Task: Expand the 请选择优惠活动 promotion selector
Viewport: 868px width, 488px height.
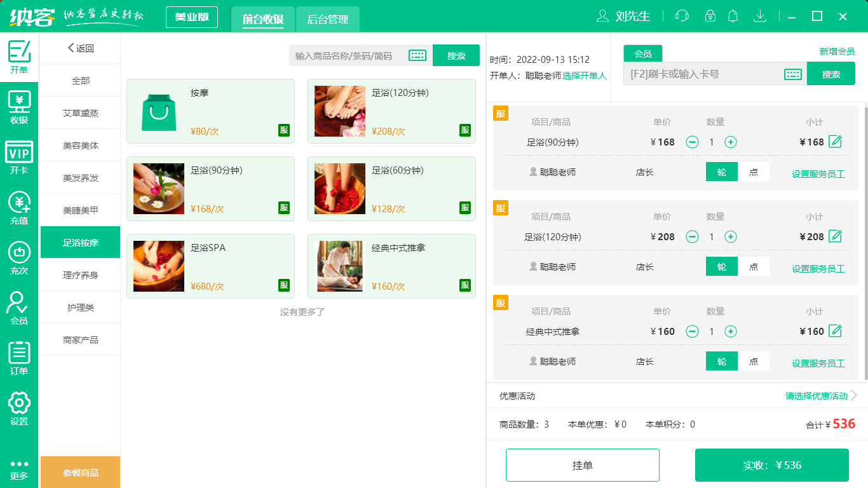Action: pos(817,395)
